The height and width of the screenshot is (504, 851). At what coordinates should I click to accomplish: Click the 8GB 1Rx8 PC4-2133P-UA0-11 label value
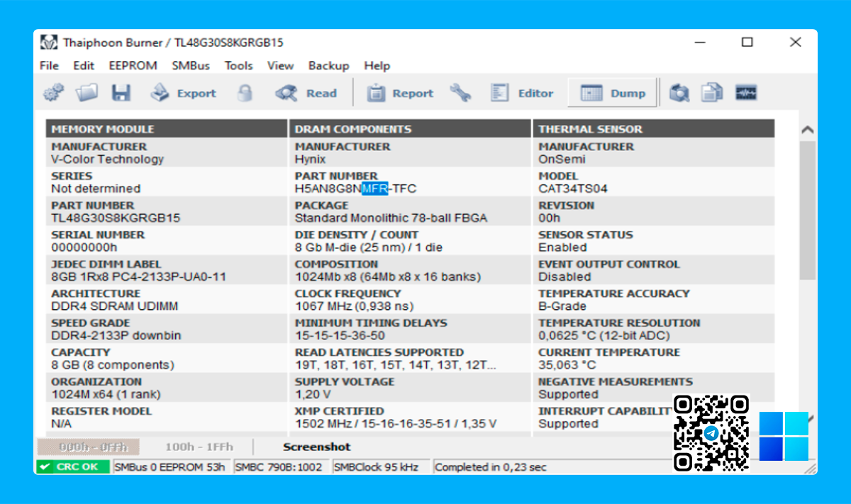(138, 276)
